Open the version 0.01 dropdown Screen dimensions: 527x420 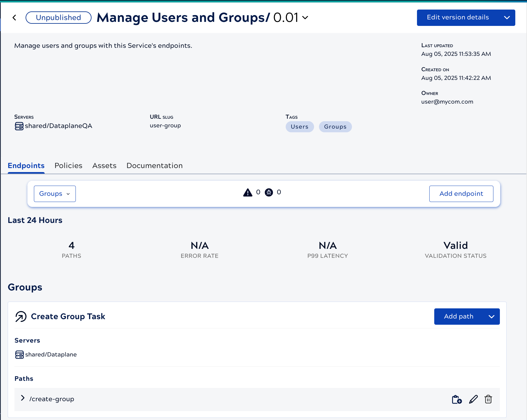click(305, 18)
